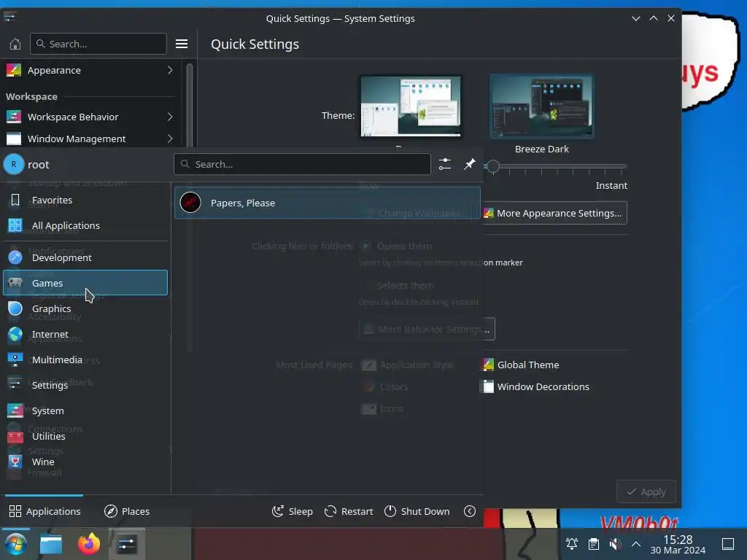Click Shut Down power button
The height and width of the screenshot is (560, 747).
[417, 511]
